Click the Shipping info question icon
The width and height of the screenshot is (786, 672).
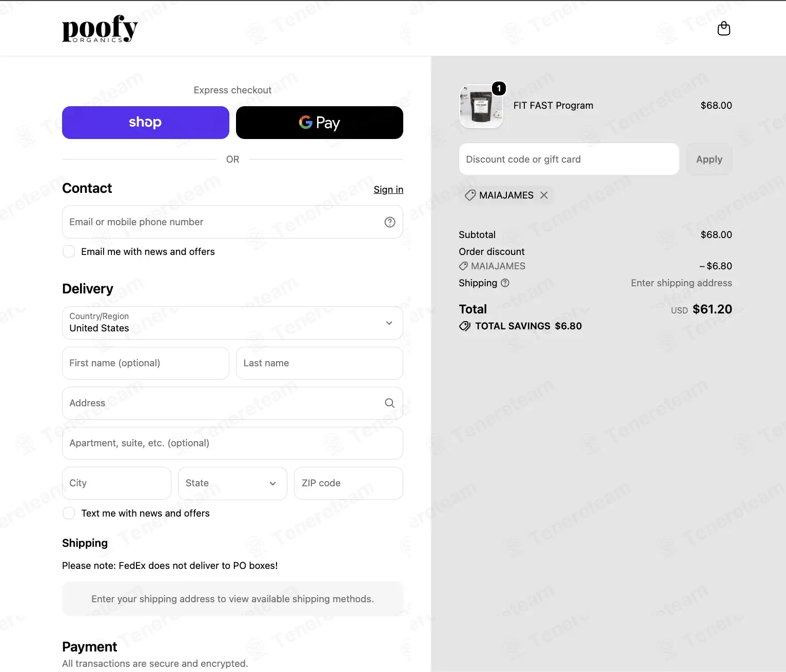[x=505, y=283]
